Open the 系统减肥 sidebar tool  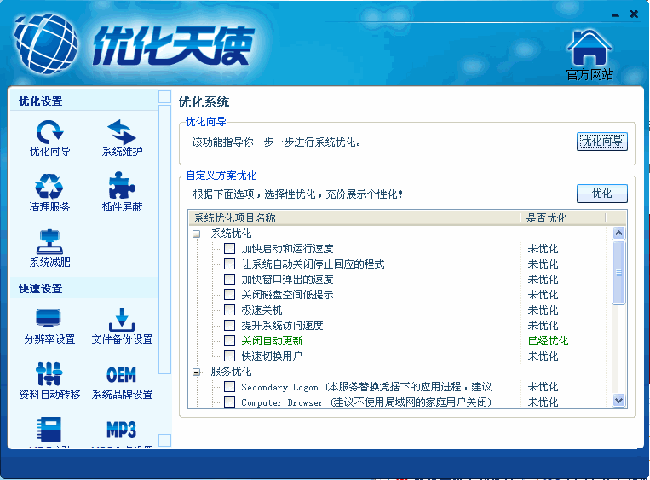tap(49, 243)
